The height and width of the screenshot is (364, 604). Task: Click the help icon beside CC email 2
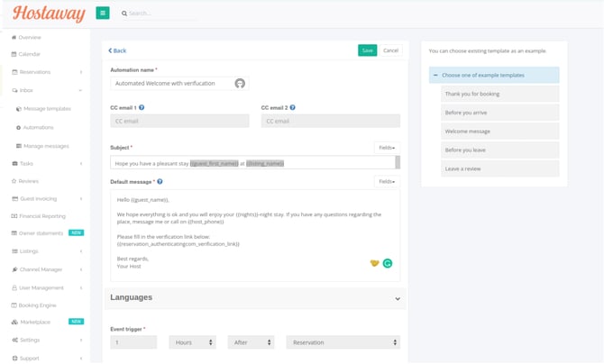click(x=292, y=107)
